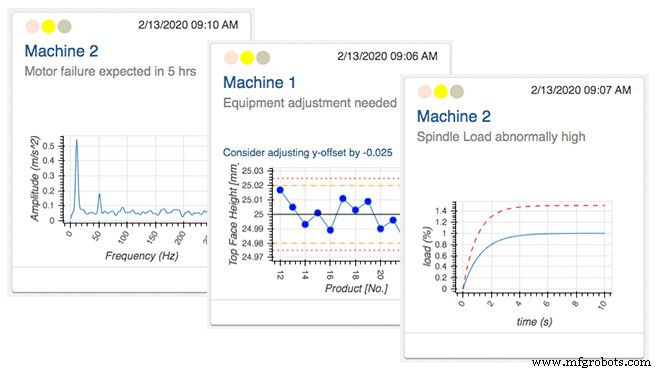Click gray status light on Machine 1 card

[263, 57]
